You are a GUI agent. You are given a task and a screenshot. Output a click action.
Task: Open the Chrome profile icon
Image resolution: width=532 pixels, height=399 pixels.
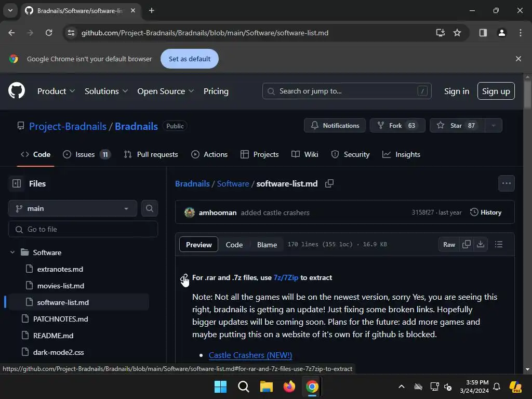(x=501, y=33)
